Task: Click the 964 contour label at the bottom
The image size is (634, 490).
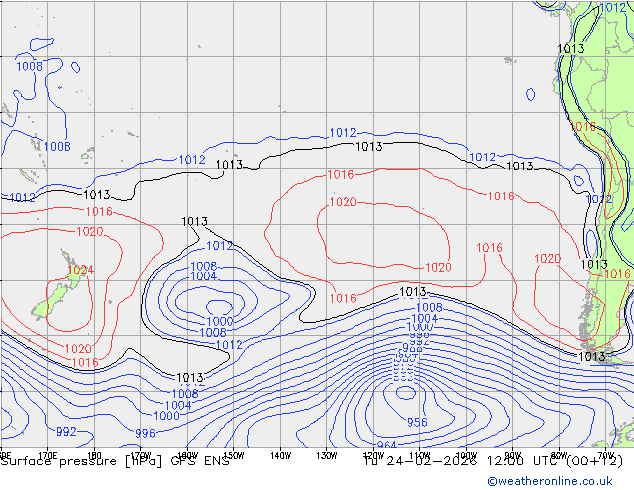Action: (x=386, y=445)
